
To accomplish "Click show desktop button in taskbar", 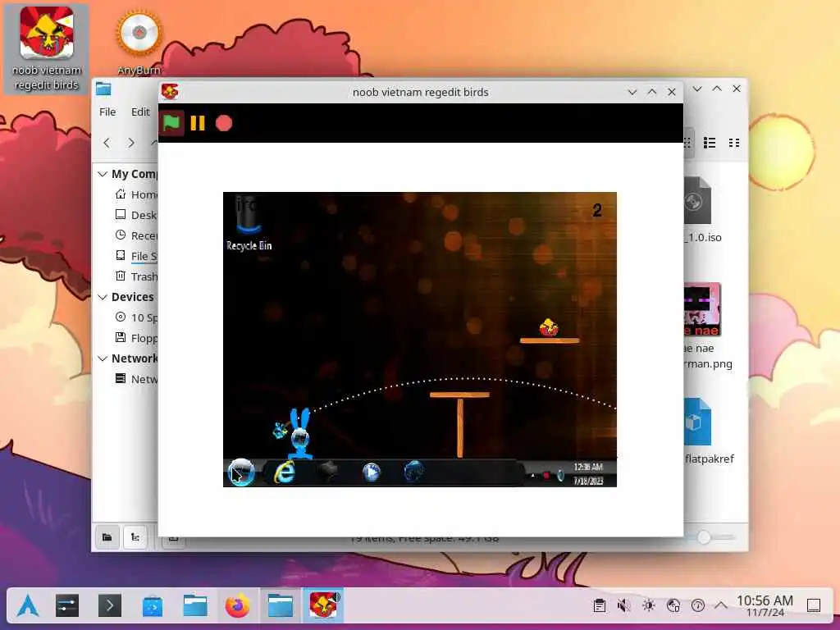I will point(814,606).
